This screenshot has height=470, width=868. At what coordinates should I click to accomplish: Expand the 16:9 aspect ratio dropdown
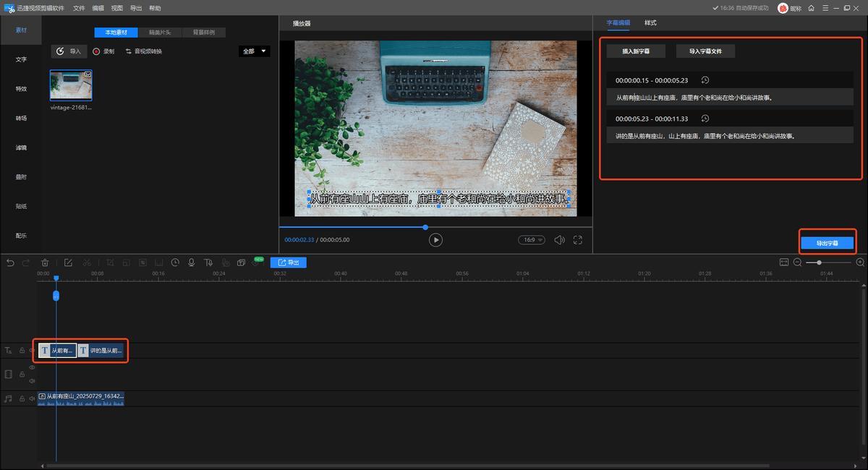tap(531, 240)
